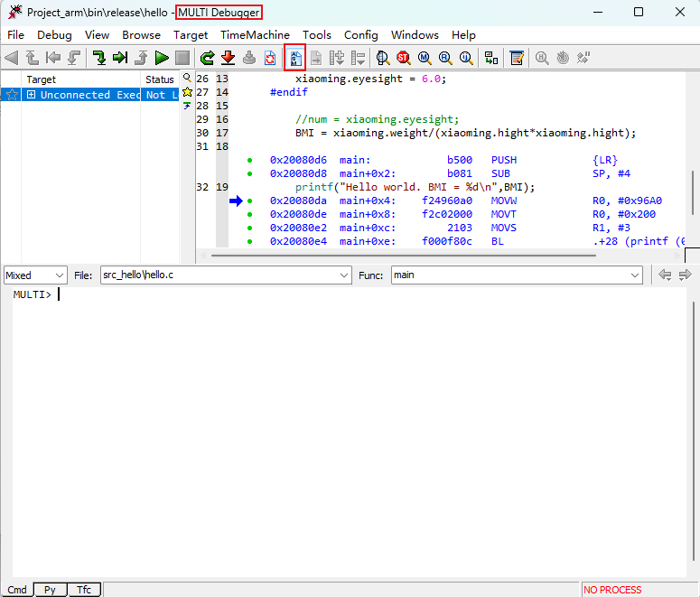Click the Status column header

pyautogui.click(x=159, y=79)
